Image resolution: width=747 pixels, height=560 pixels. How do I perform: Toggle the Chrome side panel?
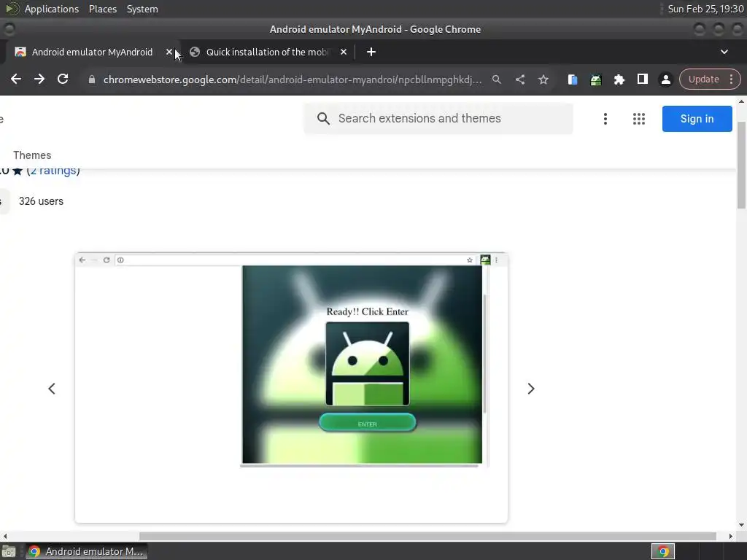(x=642, y=79)
